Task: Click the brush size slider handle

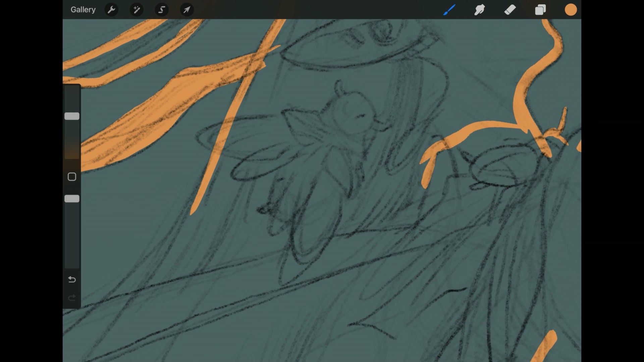Action: [72, 116]
